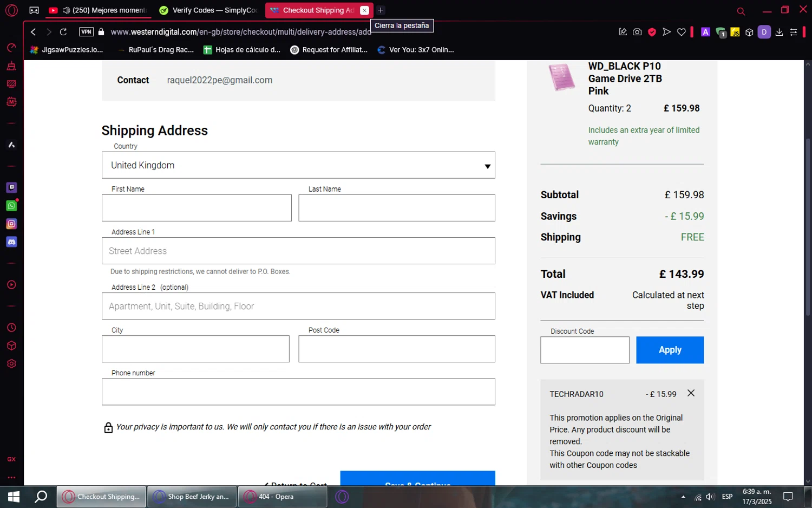Open Settings gear icon in sidebar
Viewport: 812px width, 508px height.
[11, 364]
